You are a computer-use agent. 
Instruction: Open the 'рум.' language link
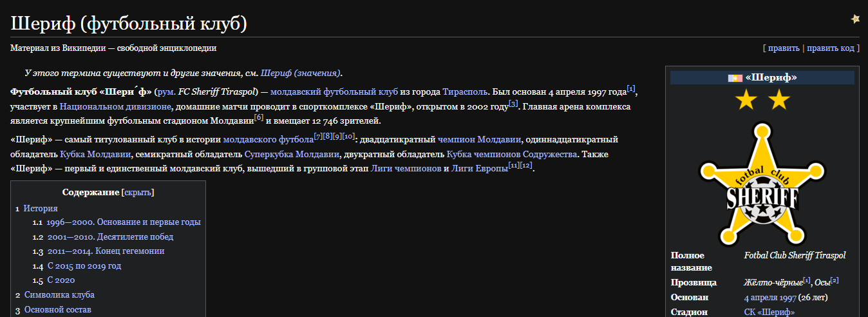coord(167,91)
